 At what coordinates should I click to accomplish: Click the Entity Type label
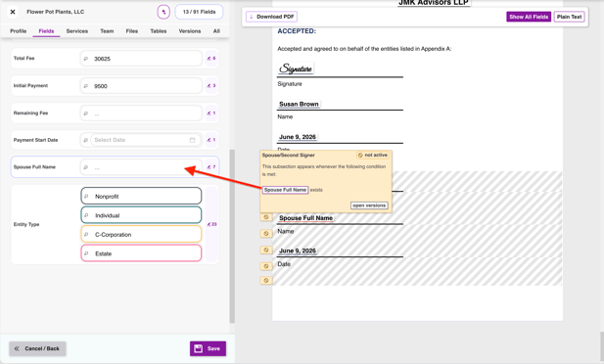click(x=26, y=224)
